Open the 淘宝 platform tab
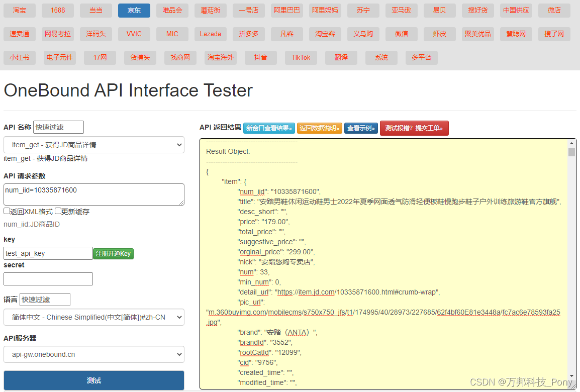 (x=20, y=11)
